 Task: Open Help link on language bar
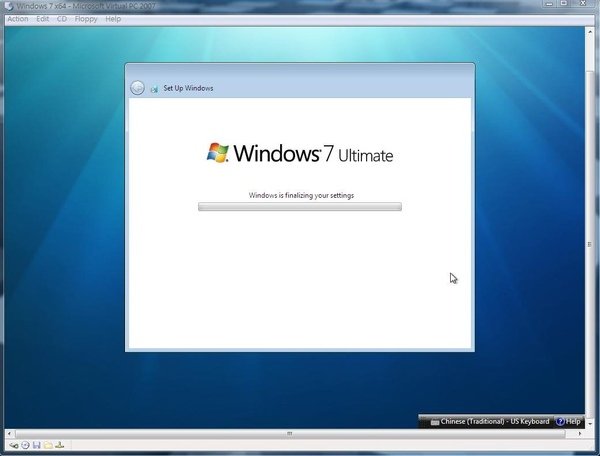[573, 422]
